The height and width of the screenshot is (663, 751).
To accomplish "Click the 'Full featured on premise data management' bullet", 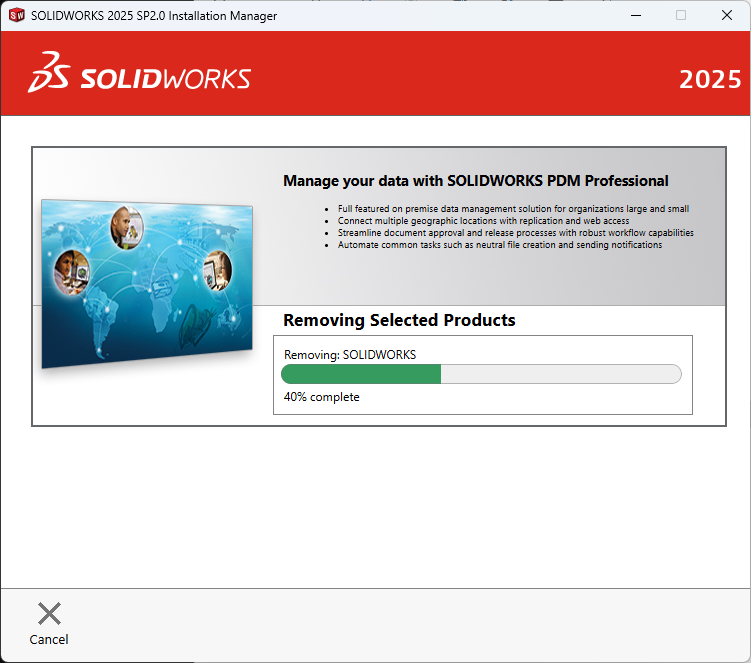I will coord(513,209).
